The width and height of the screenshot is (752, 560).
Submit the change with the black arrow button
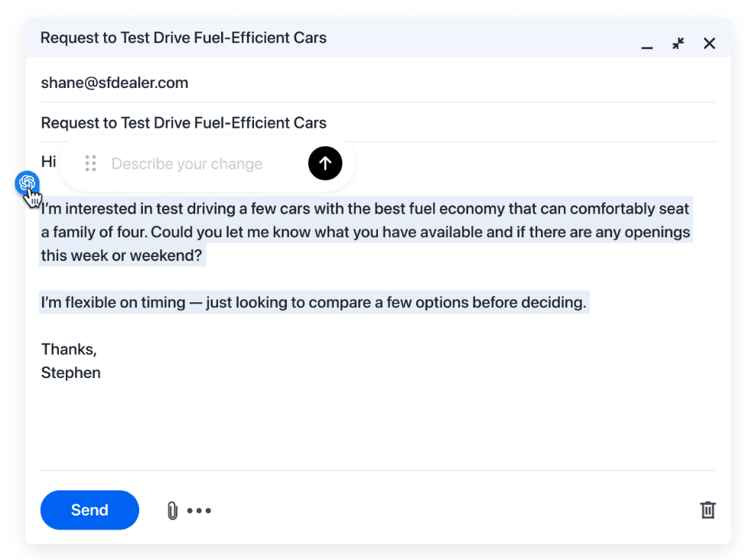pyautogui.click(x=325, y=163)
